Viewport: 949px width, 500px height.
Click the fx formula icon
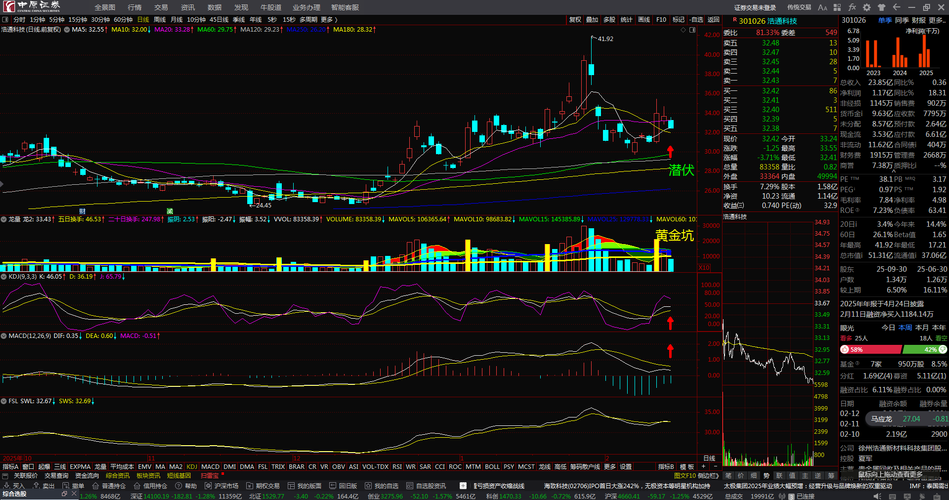pyautogui.click(x=852, y=7)
